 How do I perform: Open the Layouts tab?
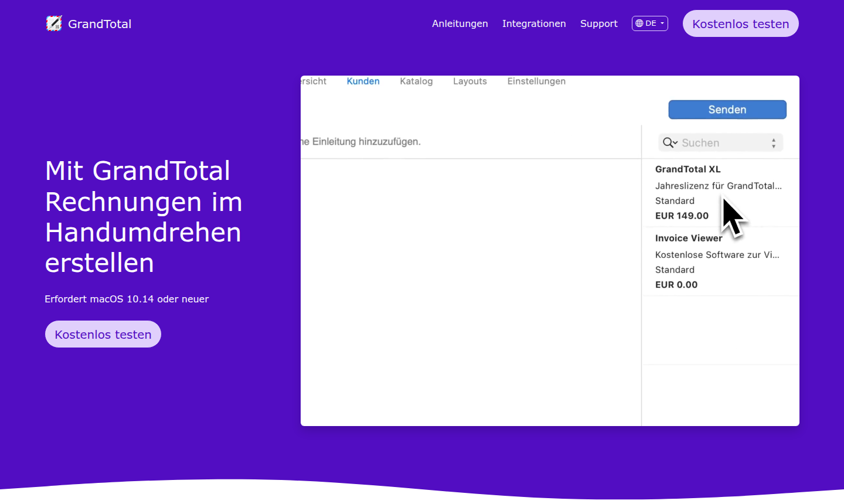pyautogui.click(x=469, y=81)
